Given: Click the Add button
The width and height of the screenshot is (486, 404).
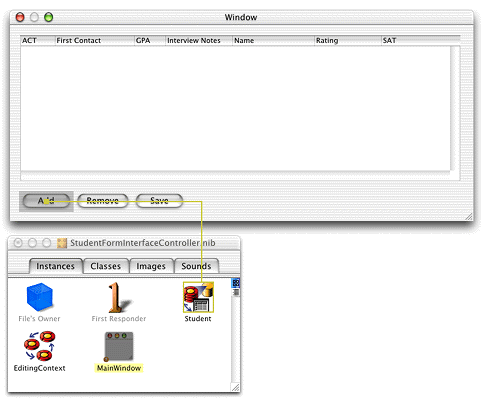Looking at the screenshot, I should (46, 201).
